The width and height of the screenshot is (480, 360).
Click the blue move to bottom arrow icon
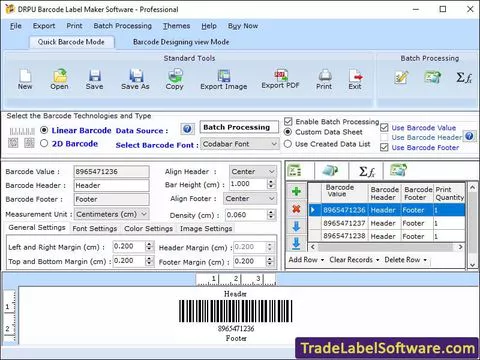(296, 244)
